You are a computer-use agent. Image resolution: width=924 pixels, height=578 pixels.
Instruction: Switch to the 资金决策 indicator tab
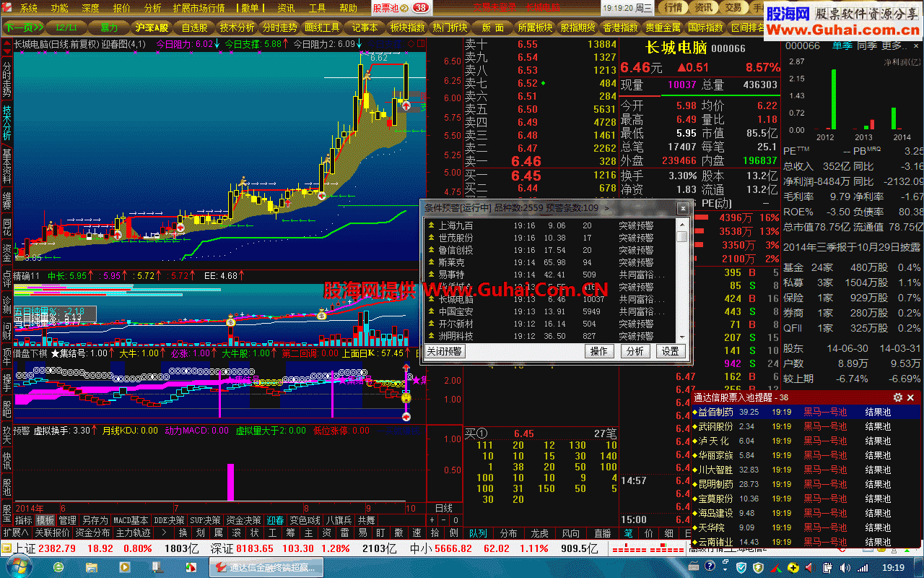coord(243,520)
